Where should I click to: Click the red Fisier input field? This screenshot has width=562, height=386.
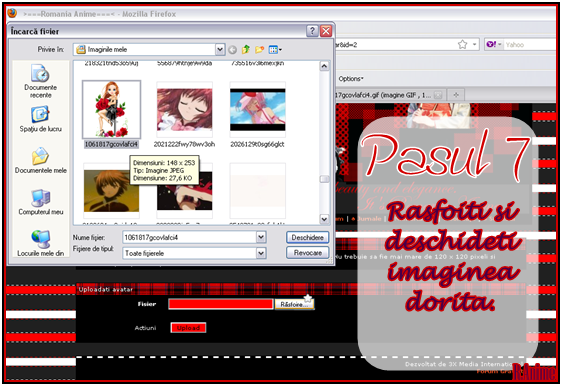click(221, 304)
